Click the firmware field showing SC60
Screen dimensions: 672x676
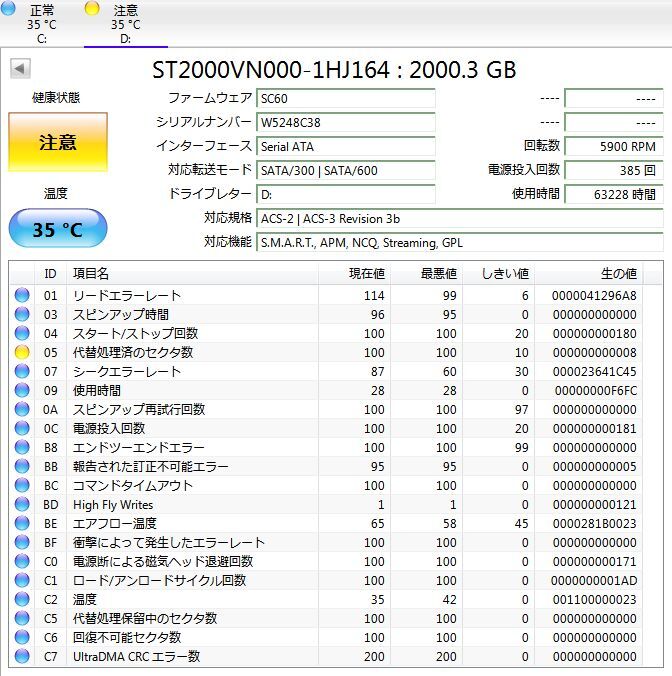point(346,98)
